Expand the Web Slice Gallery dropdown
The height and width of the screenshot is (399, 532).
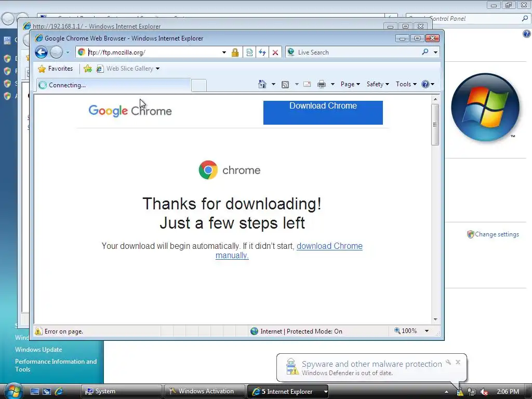157,69
